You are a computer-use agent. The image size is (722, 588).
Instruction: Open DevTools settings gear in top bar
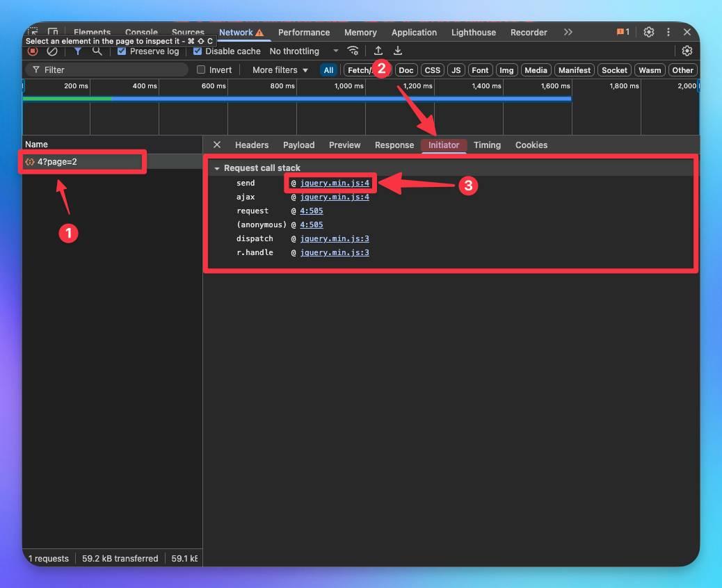coord(649,32)
